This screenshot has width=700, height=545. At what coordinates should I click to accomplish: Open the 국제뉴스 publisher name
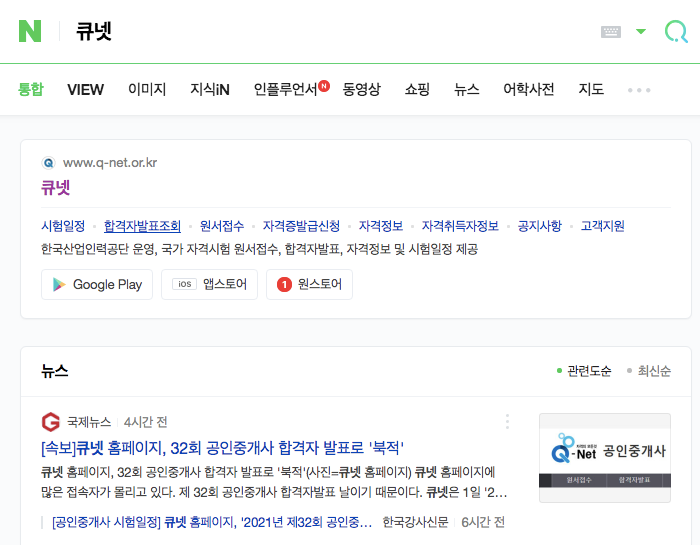[x=89, y=422]
